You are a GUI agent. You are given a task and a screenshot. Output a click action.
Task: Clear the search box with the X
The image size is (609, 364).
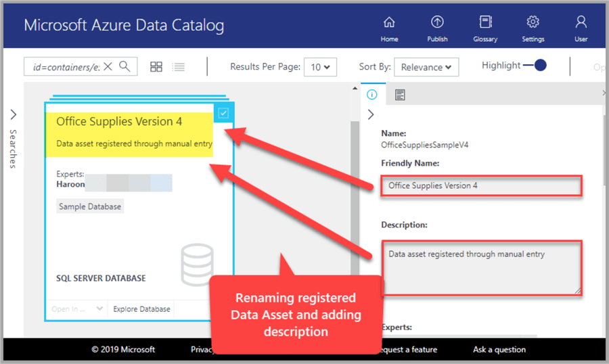click(x=108, y=66)
